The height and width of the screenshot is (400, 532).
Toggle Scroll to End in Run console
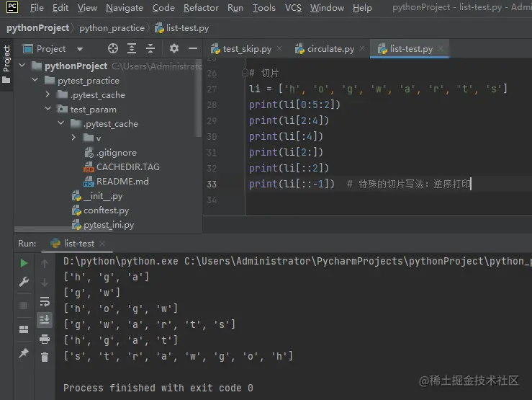click(45, 320)
